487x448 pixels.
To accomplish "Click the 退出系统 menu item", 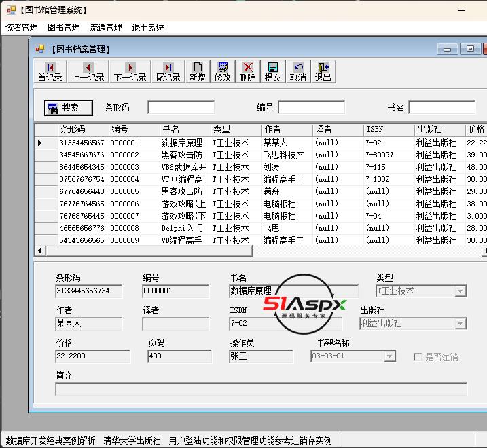I will (148, 28).
